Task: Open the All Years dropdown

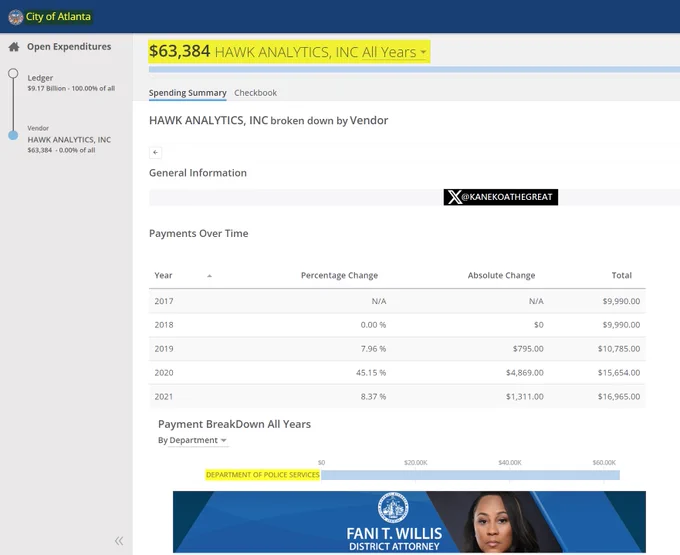Action: pos(394,52)
